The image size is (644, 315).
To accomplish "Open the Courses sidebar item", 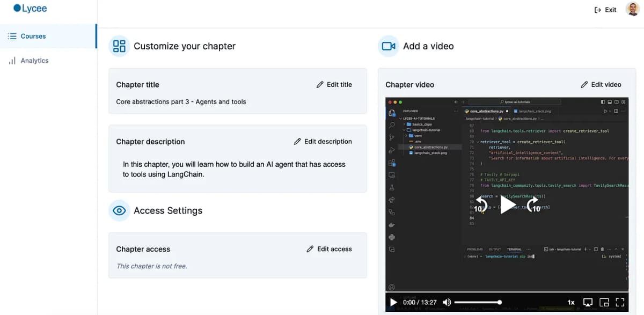I will [48, 36].
